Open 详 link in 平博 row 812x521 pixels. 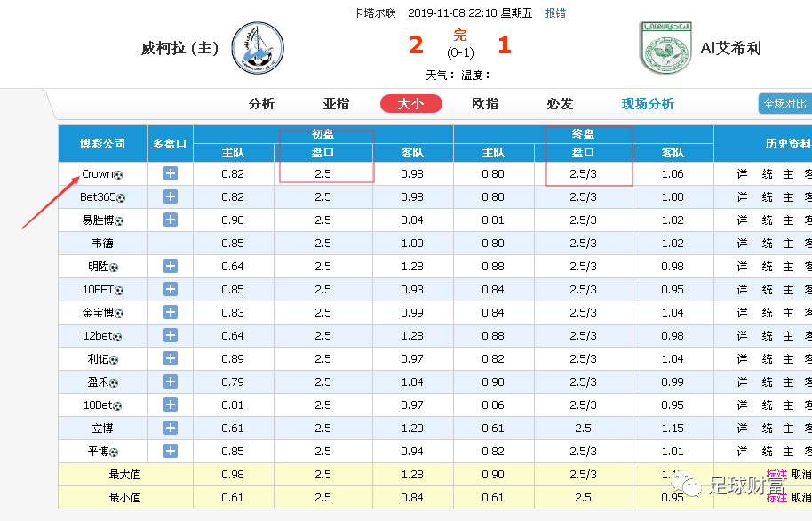coord(742,451)
